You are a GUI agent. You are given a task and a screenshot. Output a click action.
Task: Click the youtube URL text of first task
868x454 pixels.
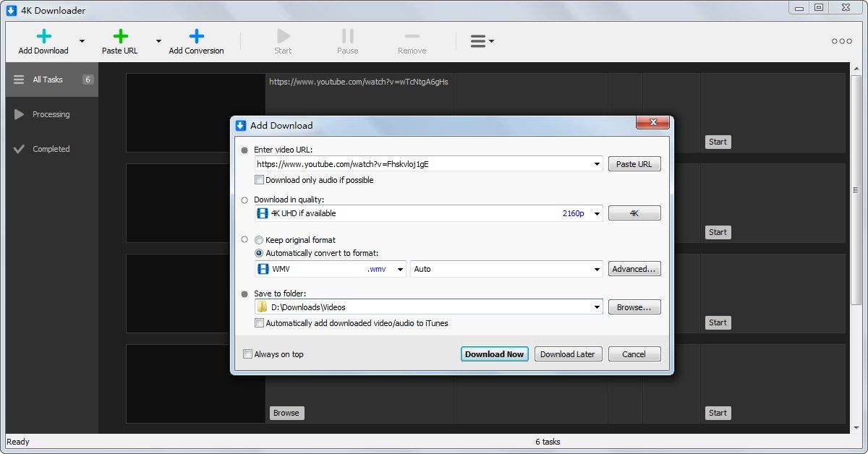coord(359,82)
